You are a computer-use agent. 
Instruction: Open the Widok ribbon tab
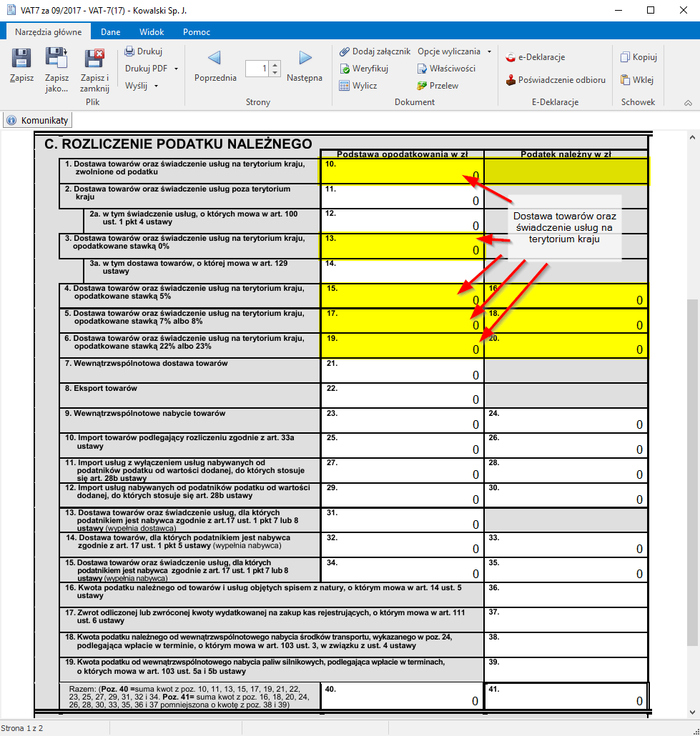click(152, 32)
